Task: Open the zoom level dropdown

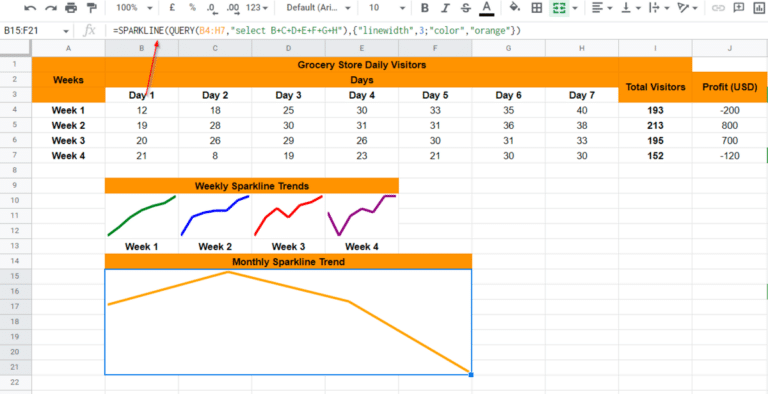Action: tap(135, 8)
